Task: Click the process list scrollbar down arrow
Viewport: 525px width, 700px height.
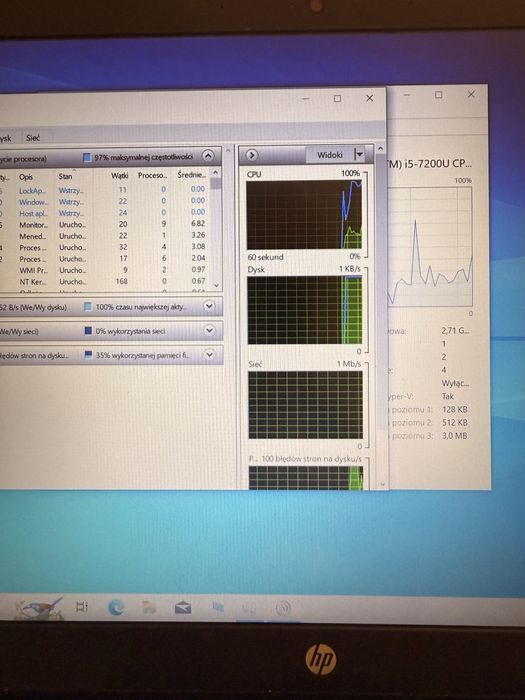Action: pos(217,285)
